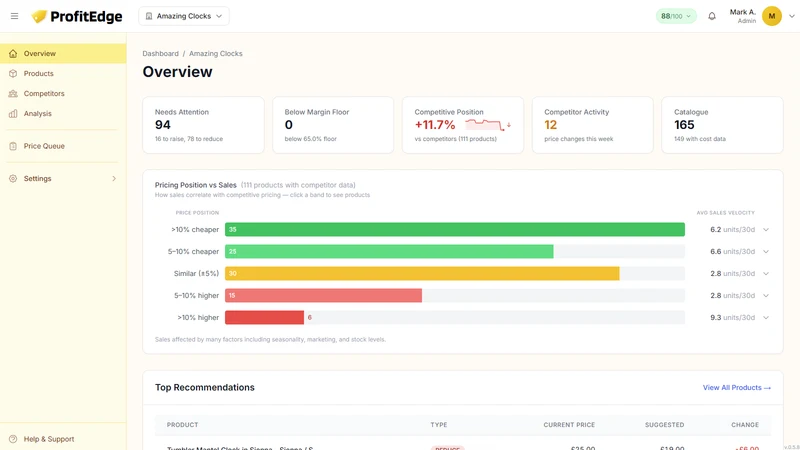The width and height of the screenshot is (800, 450).
Task: Click the dark green >10% cheaper bar
Action: 455,230
